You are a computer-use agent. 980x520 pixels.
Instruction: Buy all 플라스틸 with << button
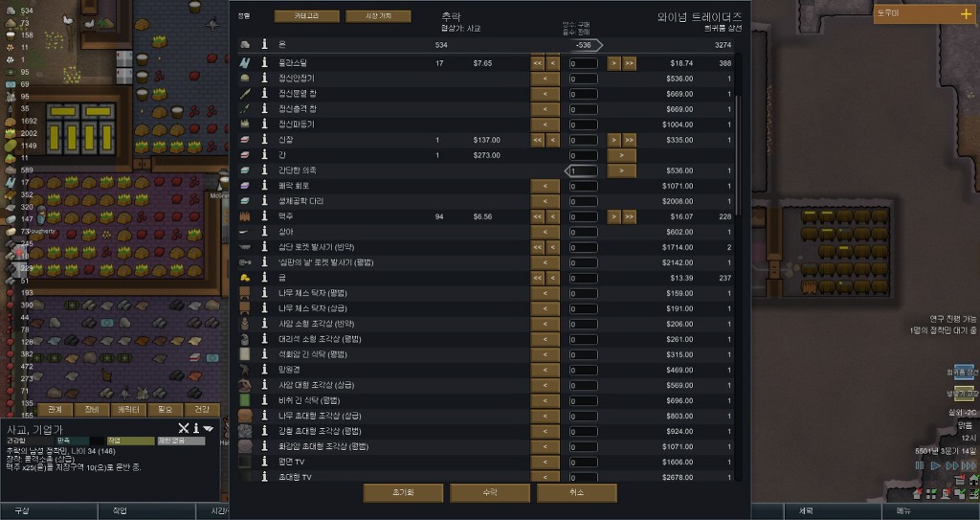click(x=538, y=63)
